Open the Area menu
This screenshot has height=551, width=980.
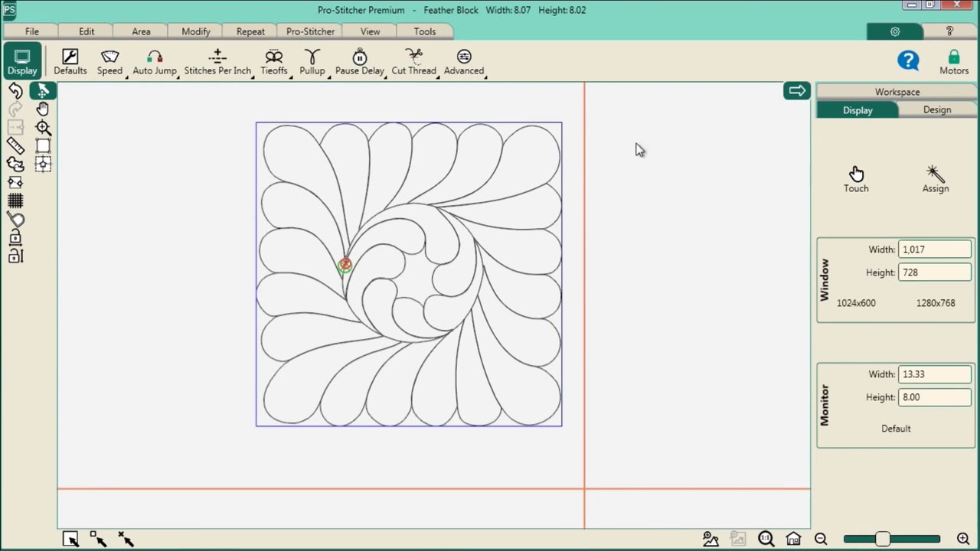click(x=141, y=31)
